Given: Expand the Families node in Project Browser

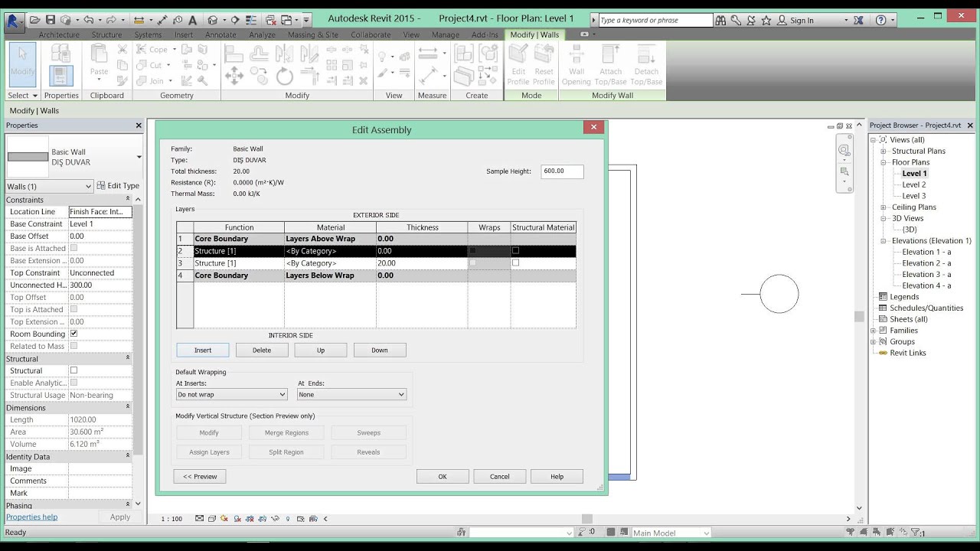Looking at the screenshot, I should tap(874, 331).
